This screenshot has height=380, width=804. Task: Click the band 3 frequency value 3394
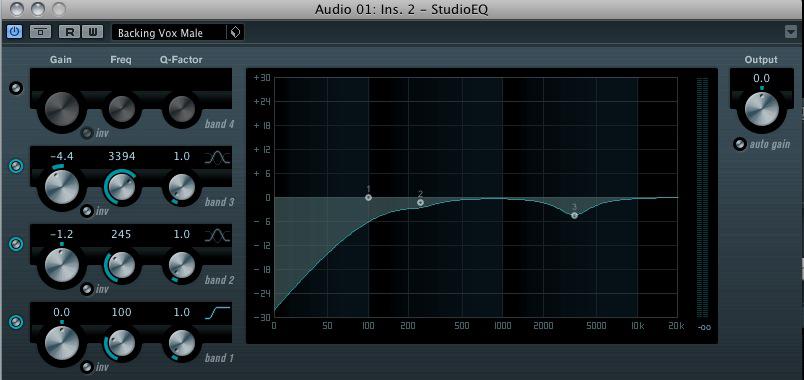(122, 156)
